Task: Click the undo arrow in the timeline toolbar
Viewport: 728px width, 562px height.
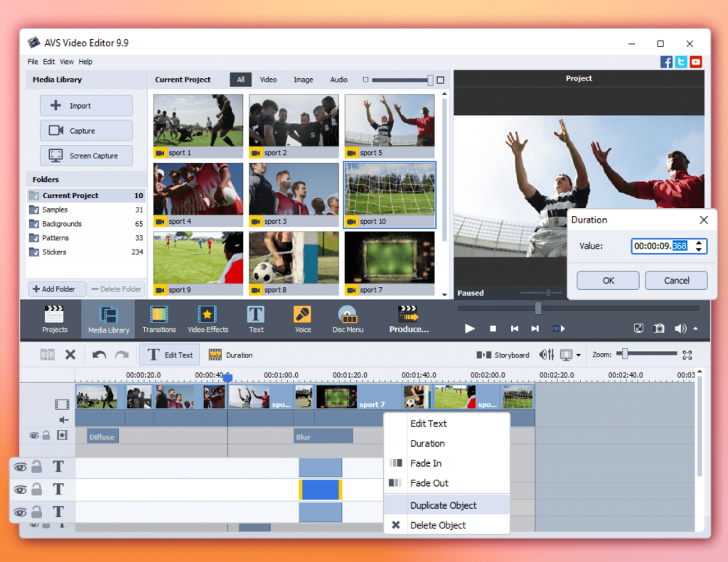Action: pyautogui.click(x=100, y=355)
